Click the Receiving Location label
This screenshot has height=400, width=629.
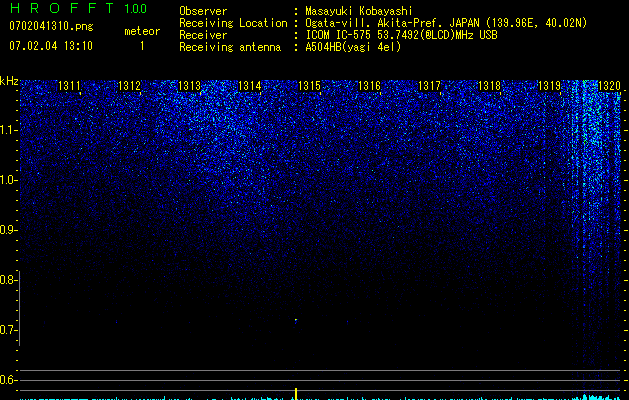coord(233,24)
